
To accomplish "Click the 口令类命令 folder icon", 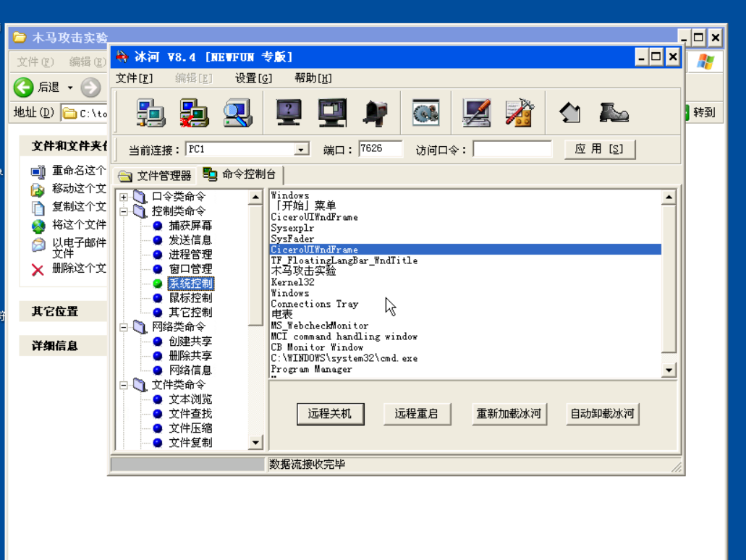I will point(140,197).
